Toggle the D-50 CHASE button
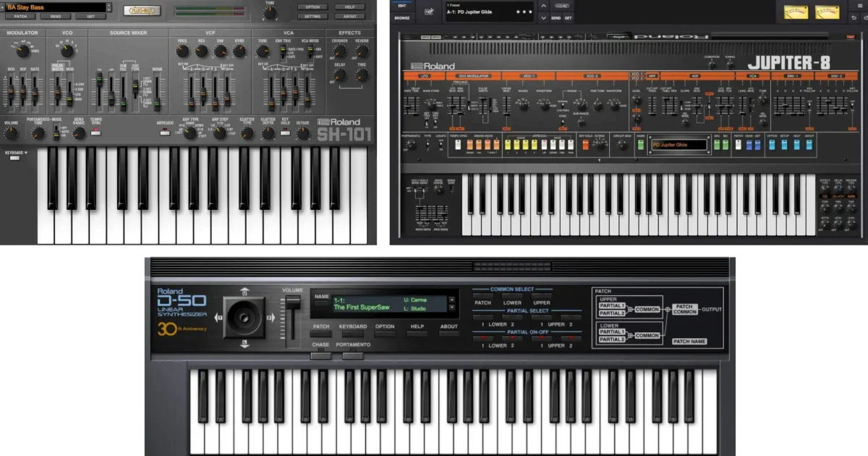 click(321, 355)
